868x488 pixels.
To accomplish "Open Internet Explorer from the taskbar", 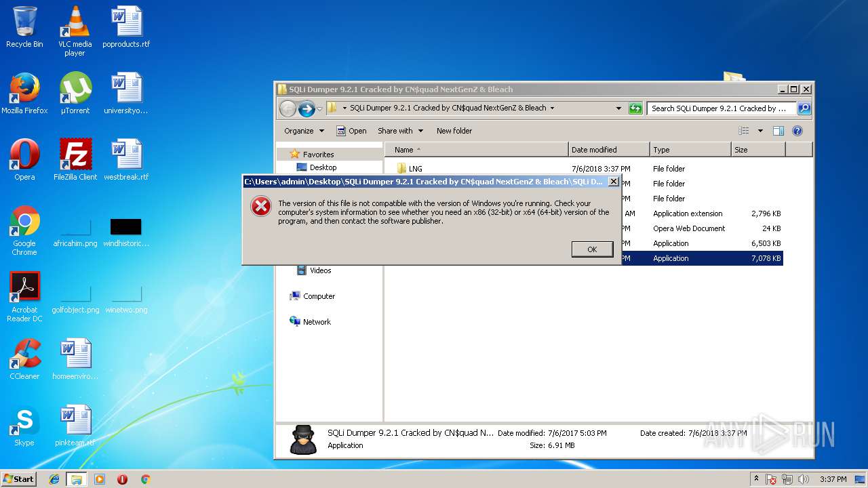I will tap(55, 479).
